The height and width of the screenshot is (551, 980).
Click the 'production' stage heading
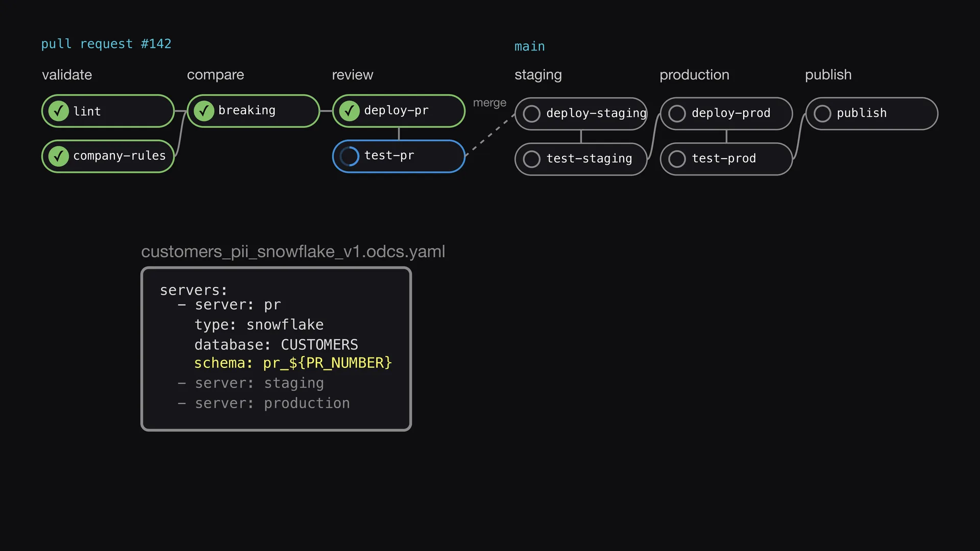coord(694,75)
